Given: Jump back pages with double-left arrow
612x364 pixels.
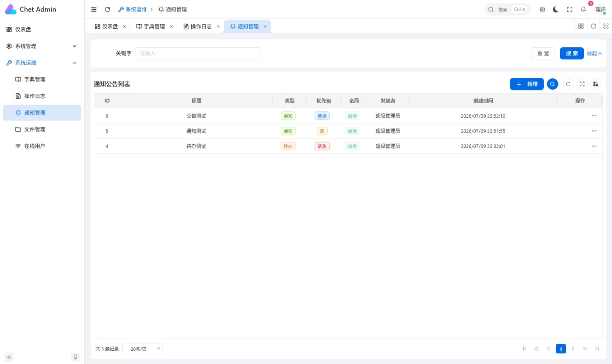Looking at the screenshot, I should [537, 349].
